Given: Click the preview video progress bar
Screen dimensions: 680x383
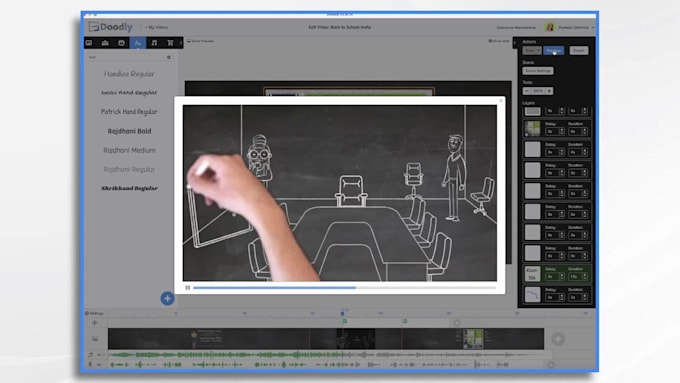Looking at the screenshot, I should click(345, 288).
